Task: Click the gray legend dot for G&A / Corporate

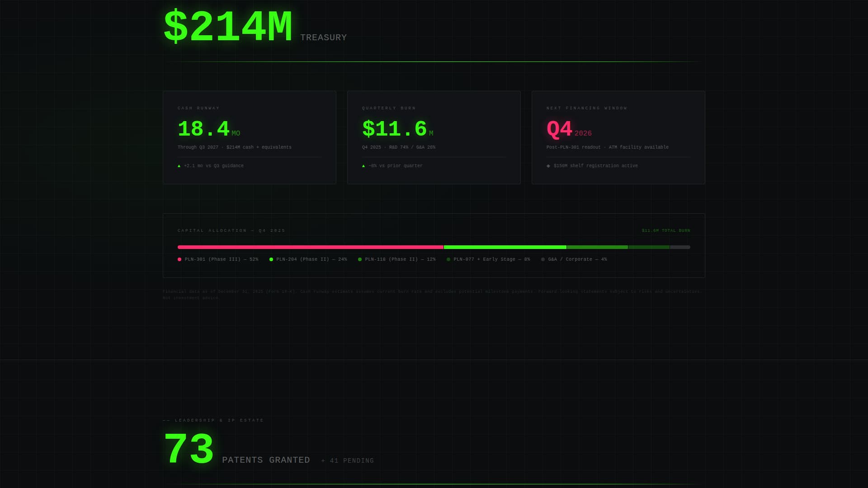Action: click(543, 259)
